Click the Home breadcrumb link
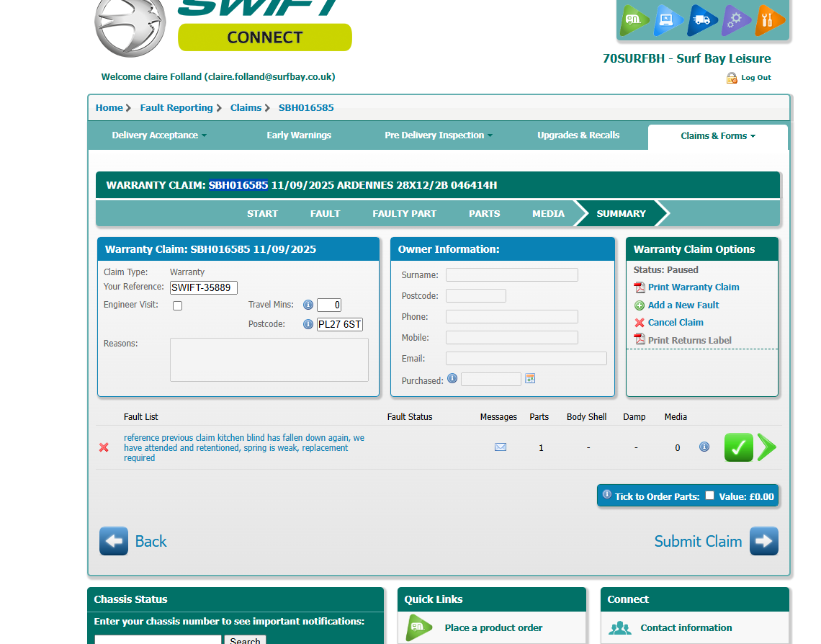The width and height of the screenshot is (821, 644). [x=109, y=108]
